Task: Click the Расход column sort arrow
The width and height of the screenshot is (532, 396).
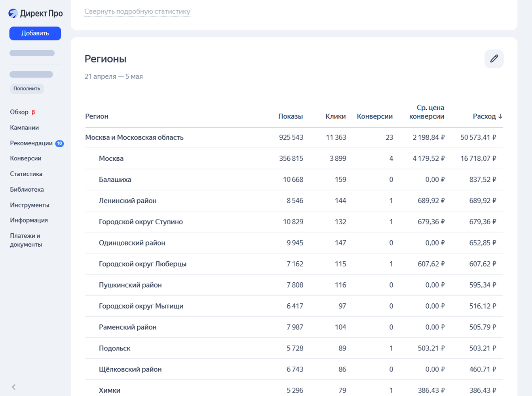Action: click(500, 116)
